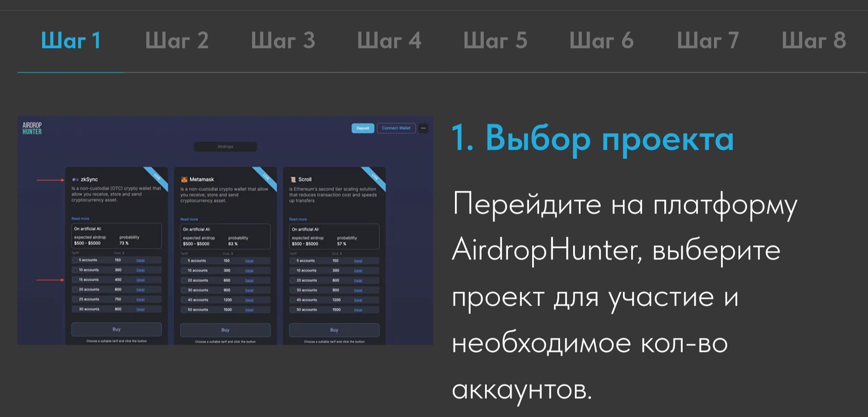Screen dimensions: 868x417
Task: Click the heading 1. Выбор проекта
Action: 593,139
